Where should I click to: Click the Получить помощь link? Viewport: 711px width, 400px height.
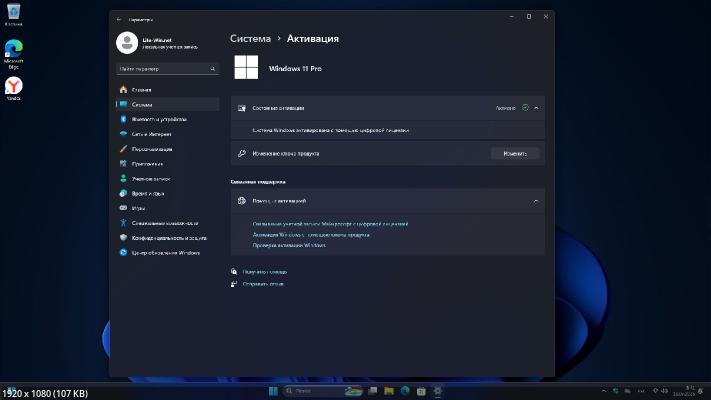click(265, 272)
